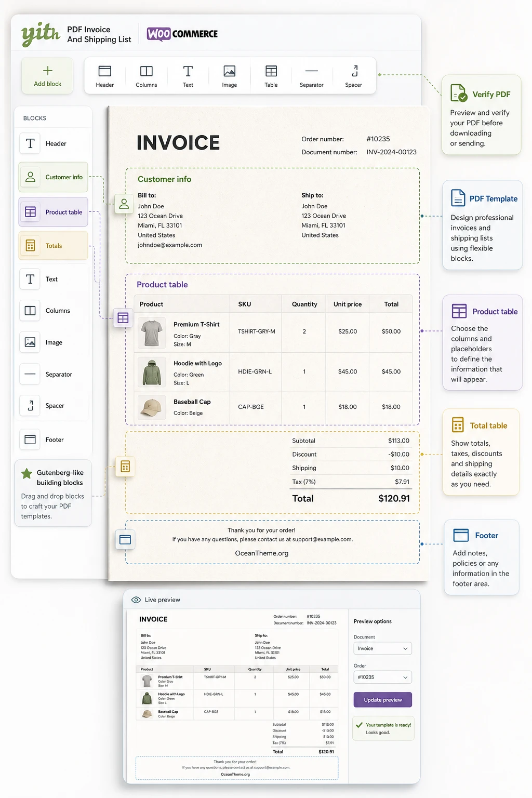The image size is (532, 798).
Task: Click the customer info handle icon on invoice
Action: 124,204
